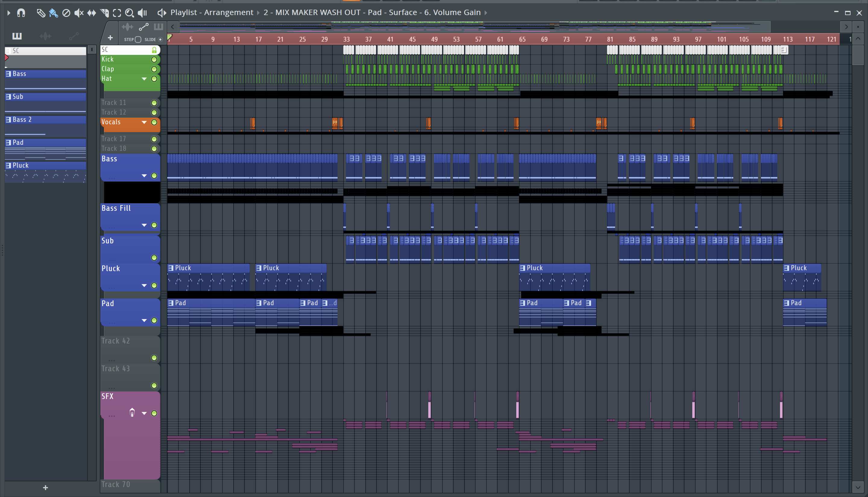Enable the STEP editing checkbox
The height and width of the screenshot is (497, 868).
pos(138,40)
